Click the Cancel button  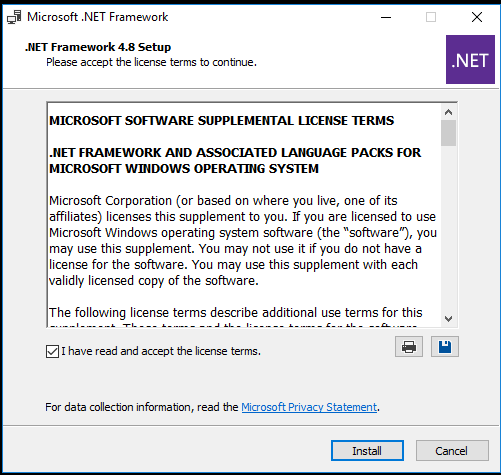pyautogui.click(x=452, y=451)
